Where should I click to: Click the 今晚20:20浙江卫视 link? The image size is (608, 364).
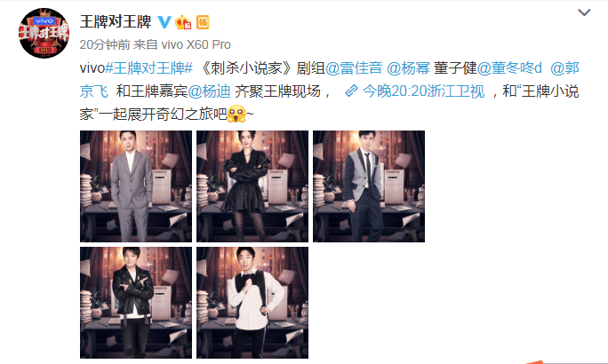[x=423, y=91]
